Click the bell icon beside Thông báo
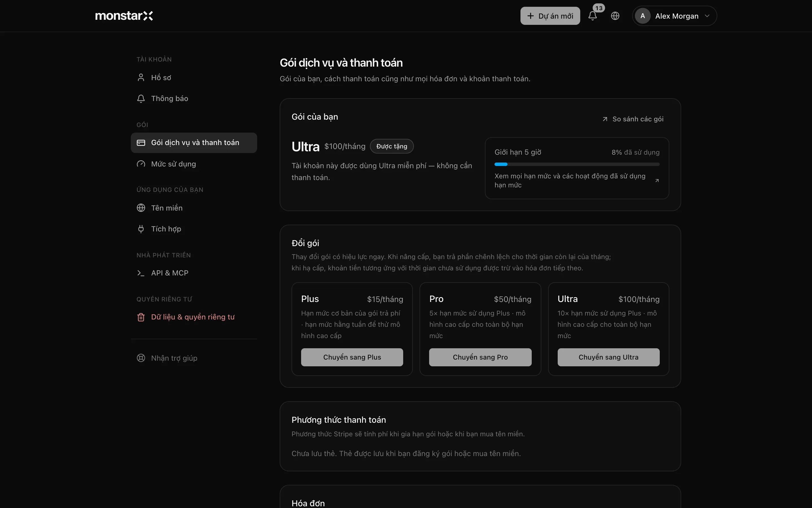 pyautogui.click(x=141, y=98)
